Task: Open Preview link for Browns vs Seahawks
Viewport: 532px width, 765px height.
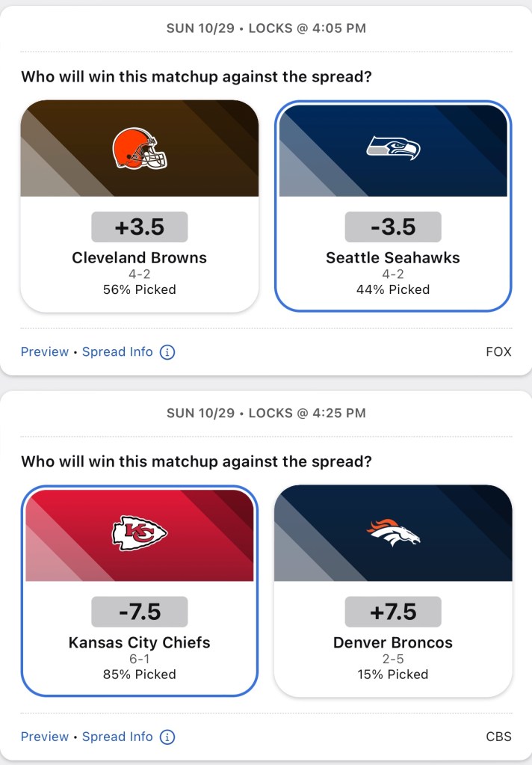Action: pyautogui.click(x=44, y=351)
